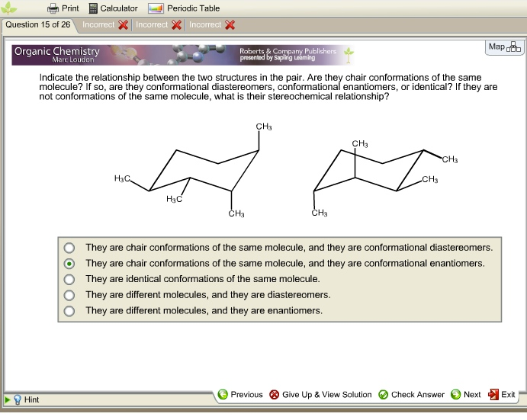This screenshot has width=527, height=420.
Task: Click the Map hierarchy icon
Action: (513, 46)
